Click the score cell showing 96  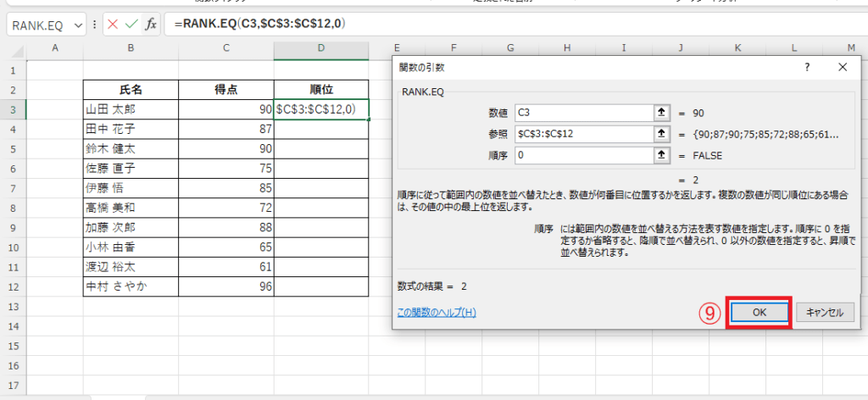click(x=225, y=286)
